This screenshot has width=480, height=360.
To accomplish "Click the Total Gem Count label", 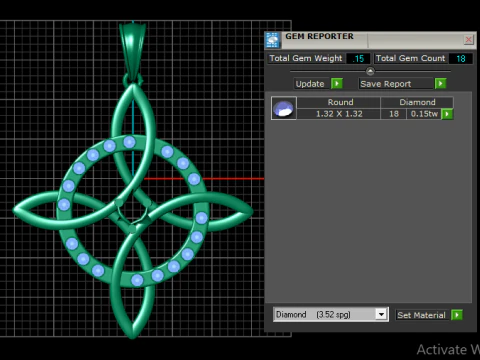I will [410, 58].
